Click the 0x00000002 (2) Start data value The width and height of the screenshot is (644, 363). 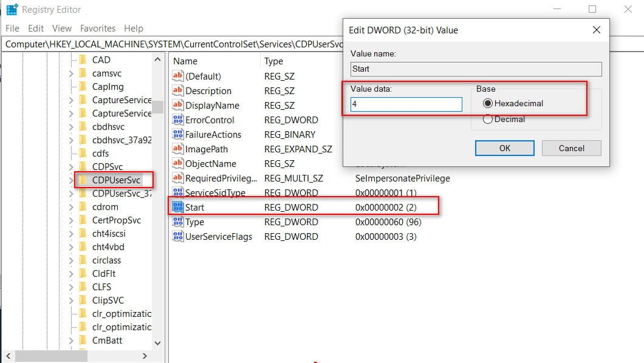(x=386, y=207)
